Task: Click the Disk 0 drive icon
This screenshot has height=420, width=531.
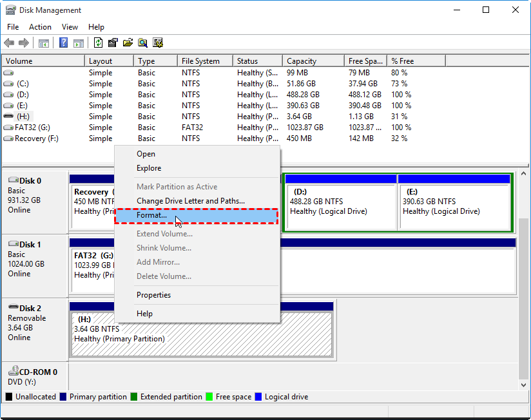Action: point(14,180)
